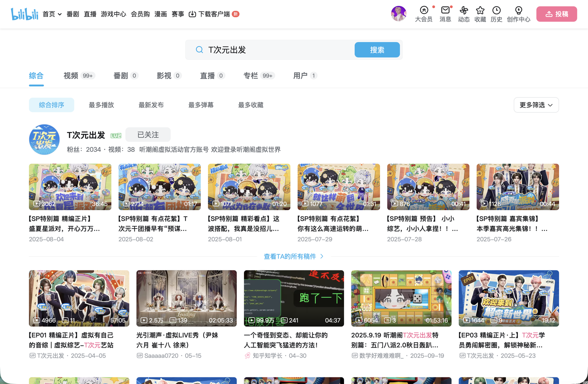Open the 57:05 EP01 video thumbnail

79,298
